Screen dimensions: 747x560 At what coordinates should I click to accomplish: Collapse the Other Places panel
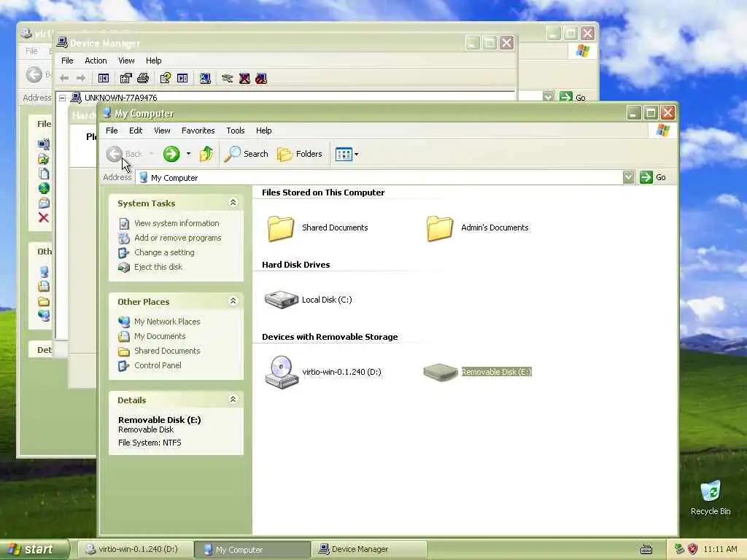click(233, 301)
